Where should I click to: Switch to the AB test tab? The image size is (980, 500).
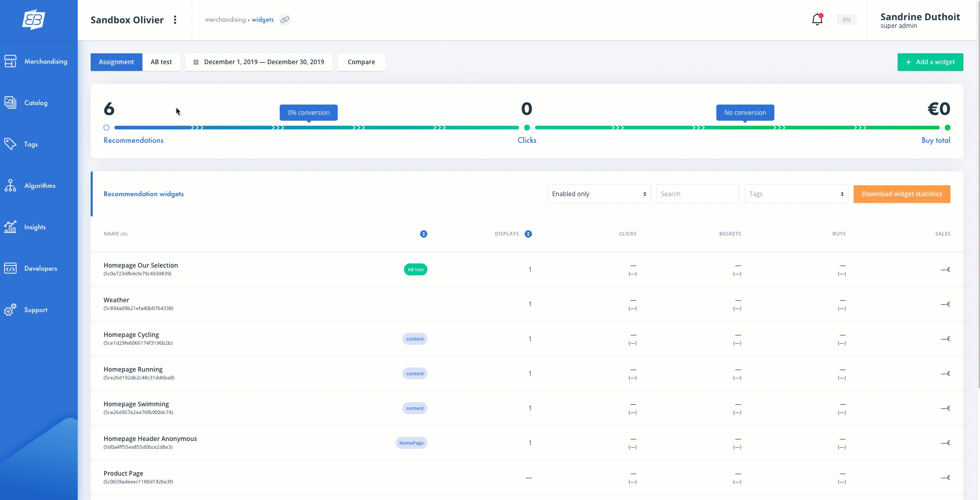[x=161, y=62]
